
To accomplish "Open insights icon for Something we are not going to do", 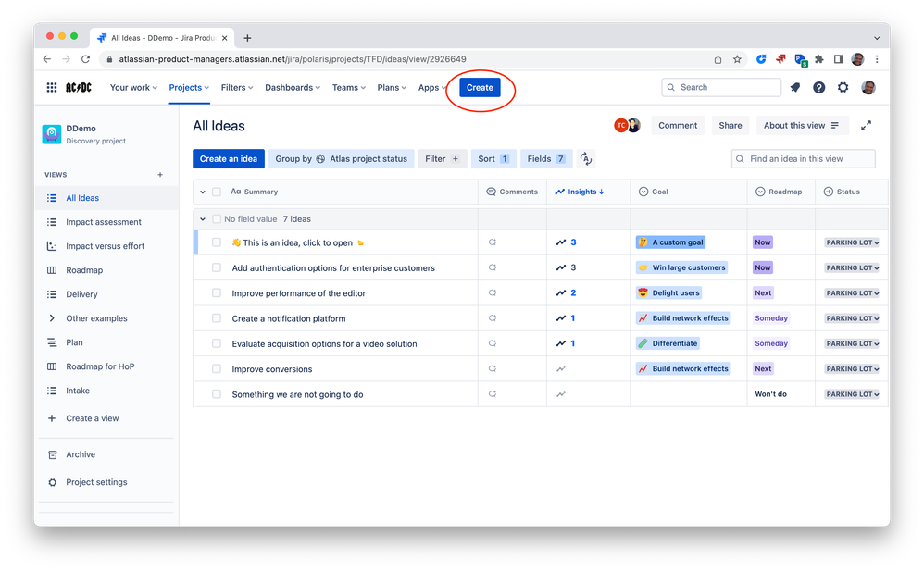I will (x=561, y=394).
